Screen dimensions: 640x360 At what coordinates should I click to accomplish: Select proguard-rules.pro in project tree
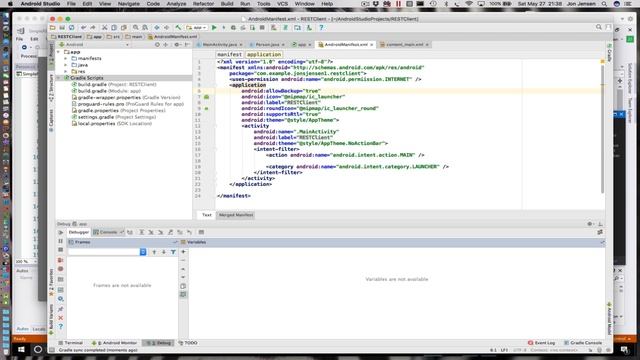coord(128,104)
